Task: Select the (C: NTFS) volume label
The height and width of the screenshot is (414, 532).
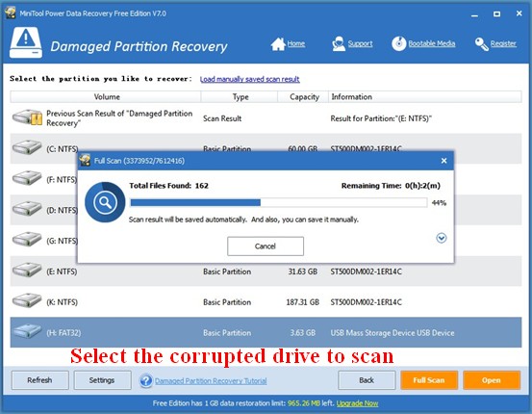Action: coord(63,149)
